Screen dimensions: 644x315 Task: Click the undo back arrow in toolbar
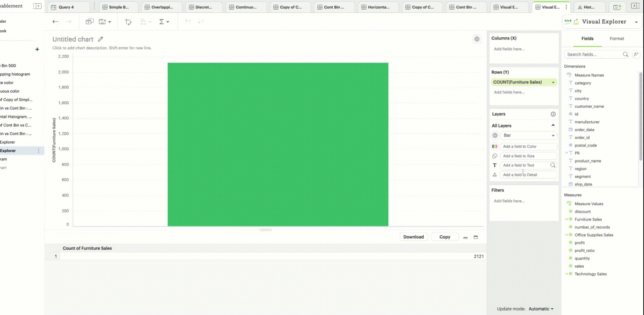tap(55, 22)
